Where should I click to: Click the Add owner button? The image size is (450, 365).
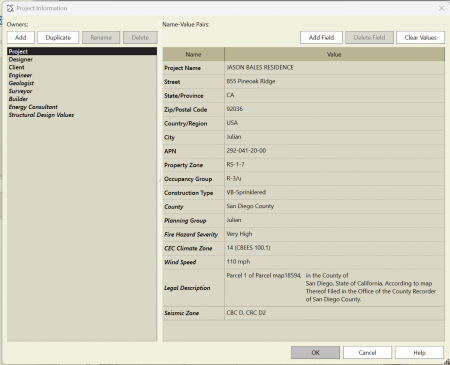pos(21,38)
